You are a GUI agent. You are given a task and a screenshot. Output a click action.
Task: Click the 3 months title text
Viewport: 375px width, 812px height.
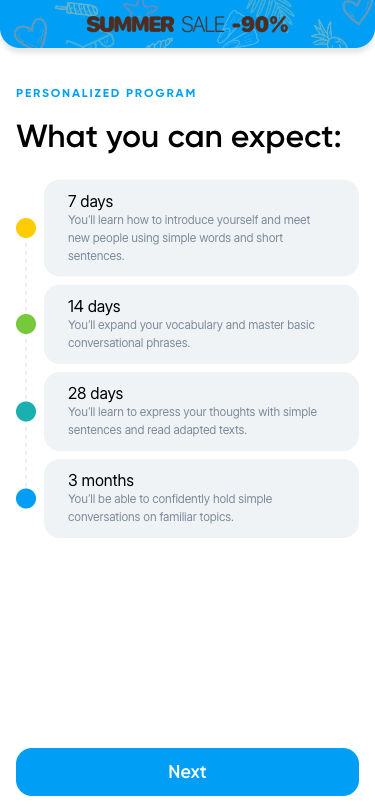[x=101, y=481]
